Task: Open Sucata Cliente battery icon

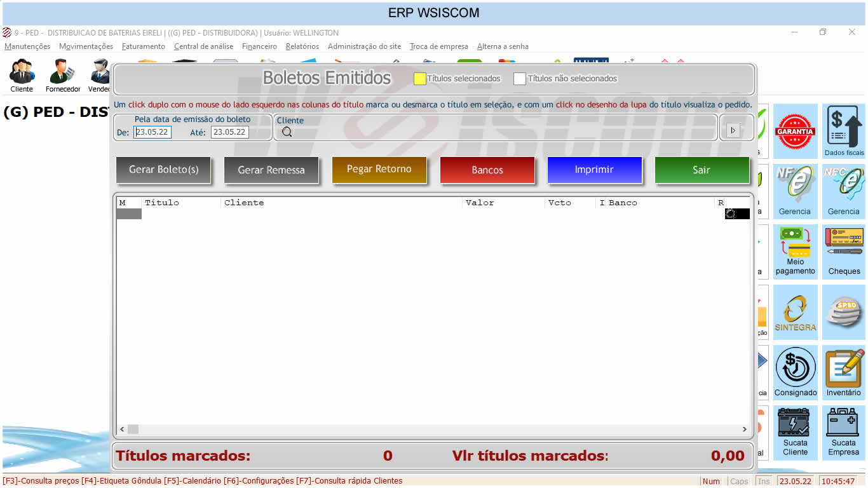Action: pos(795,432)
